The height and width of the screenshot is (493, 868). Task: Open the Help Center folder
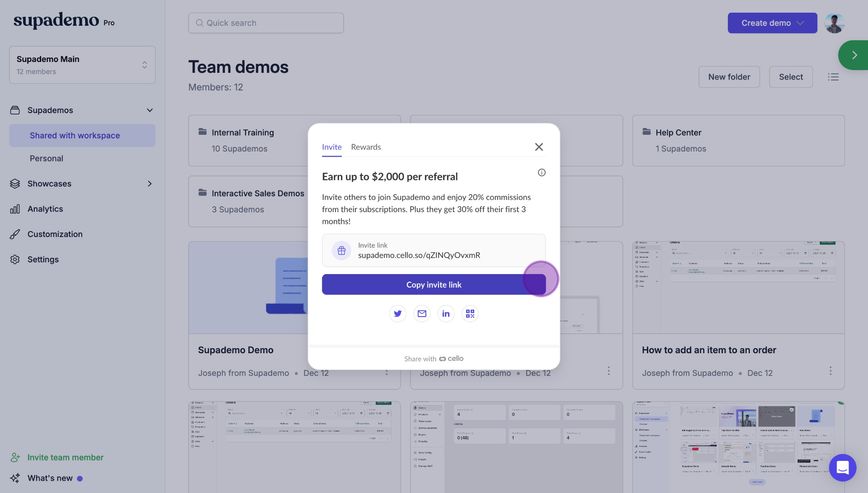[x=738, y=141]
